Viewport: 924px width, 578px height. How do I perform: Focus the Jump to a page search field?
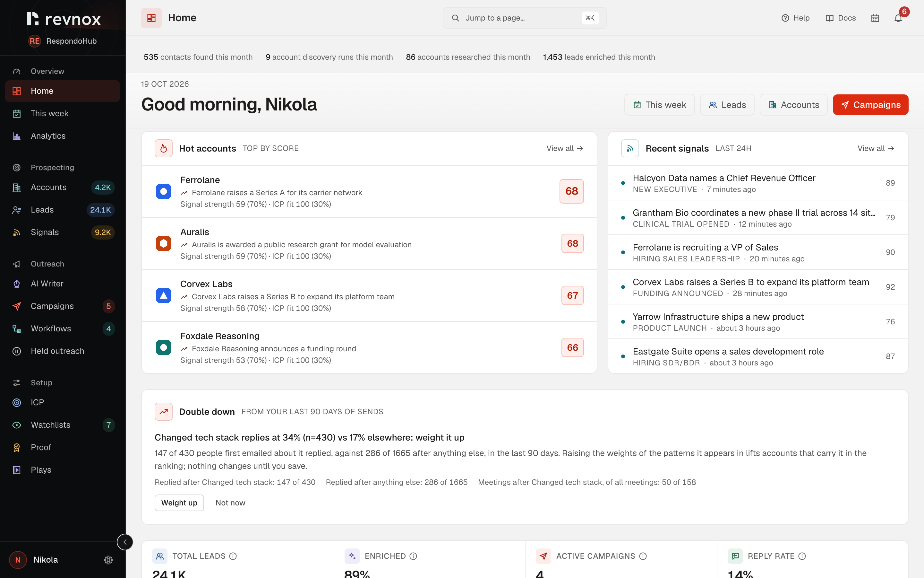click(x=525, y=18)
